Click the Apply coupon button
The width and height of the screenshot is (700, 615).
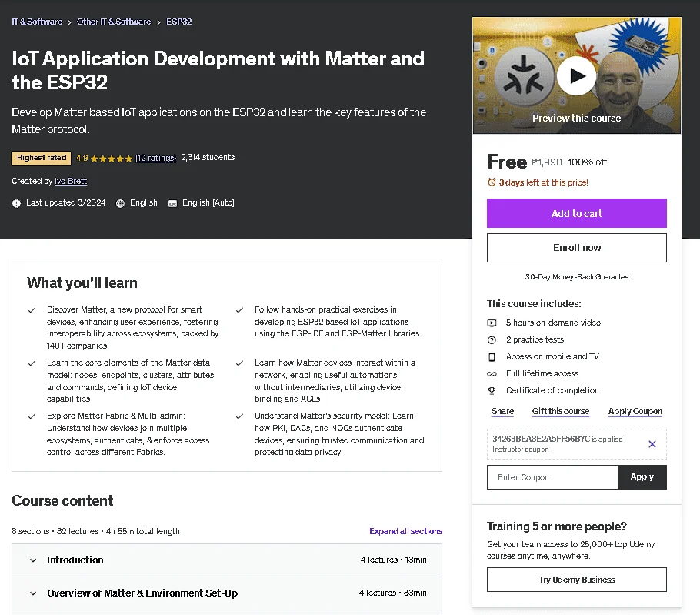642,477
